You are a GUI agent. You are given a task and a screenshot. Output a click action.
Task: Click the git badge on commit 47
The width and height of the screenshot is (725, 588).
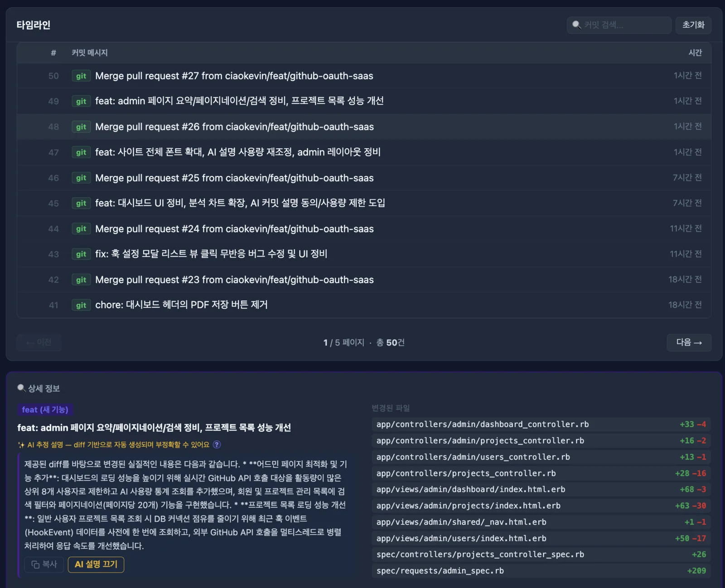pyautogui.click(x=81, y=152)
